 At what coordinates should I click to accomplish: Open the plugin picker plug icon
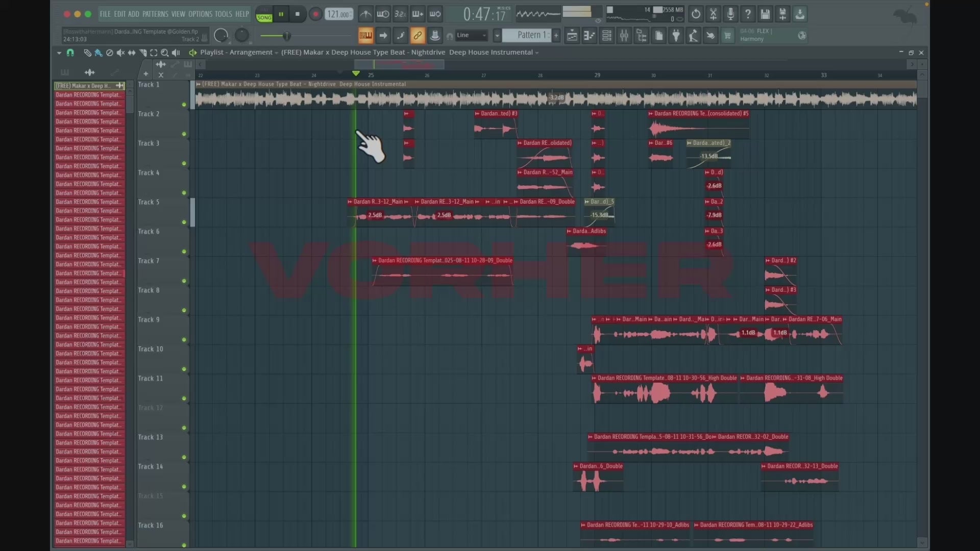676,36
